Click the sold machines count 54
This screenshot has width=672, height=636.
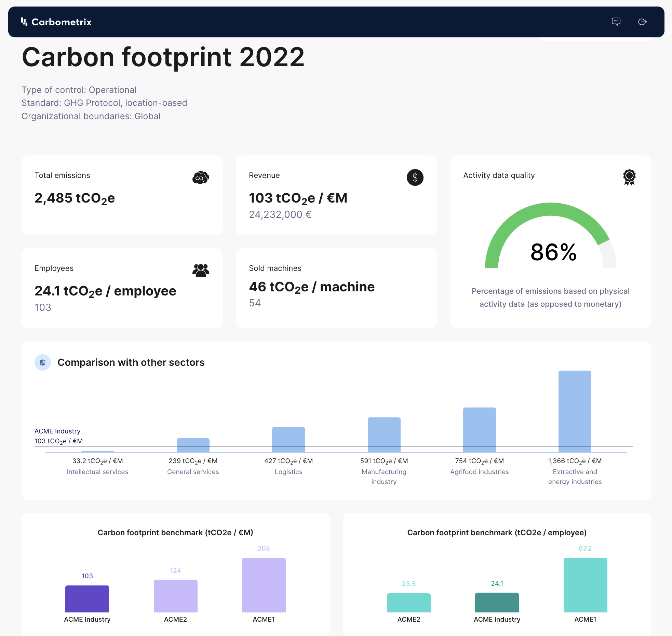coord(255,303)
